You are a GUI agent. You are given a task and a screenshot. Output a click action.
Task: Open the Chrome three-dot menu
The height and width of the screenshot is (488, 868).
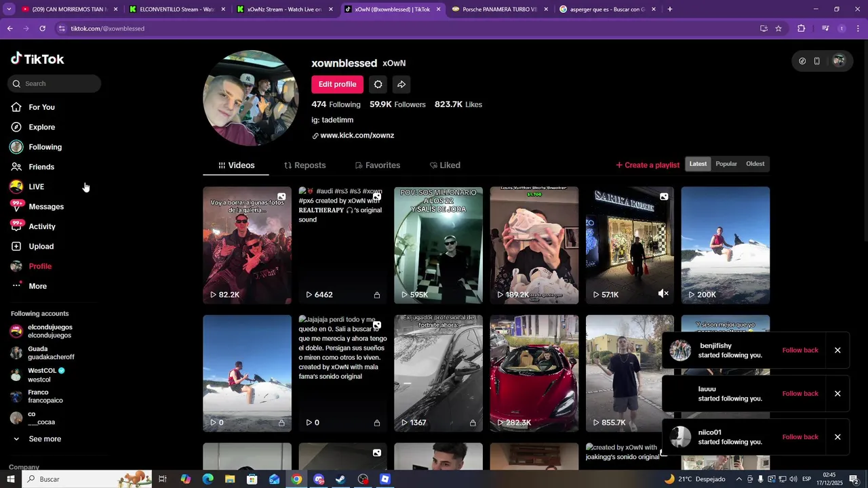[x=859, y=28]
